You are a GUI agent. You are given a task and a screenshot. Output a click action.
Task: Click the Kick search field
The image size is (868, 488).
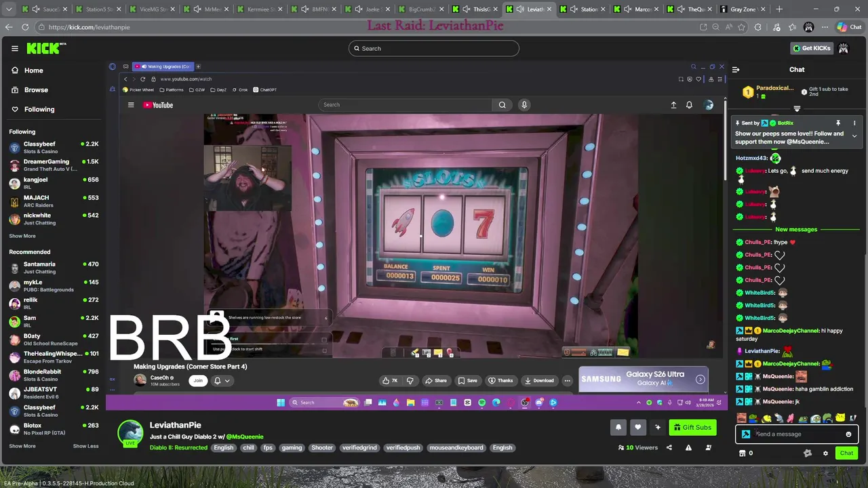pos(434,48)
